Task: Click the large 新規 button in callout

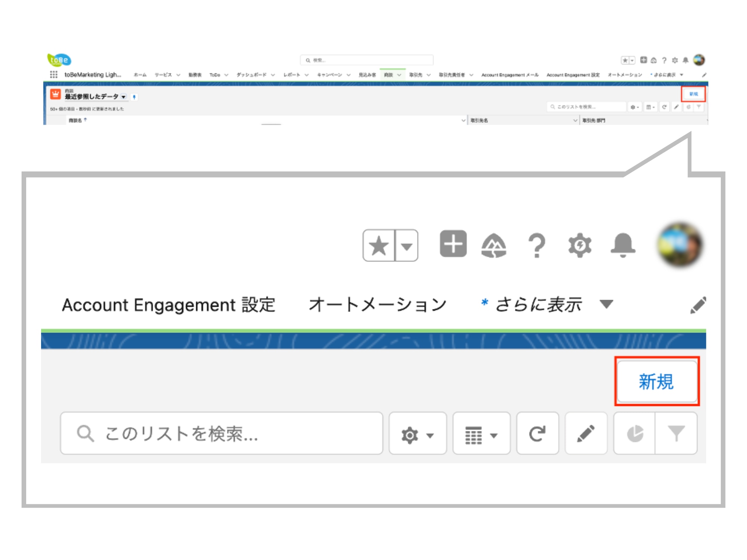Action: coord(657,381)
